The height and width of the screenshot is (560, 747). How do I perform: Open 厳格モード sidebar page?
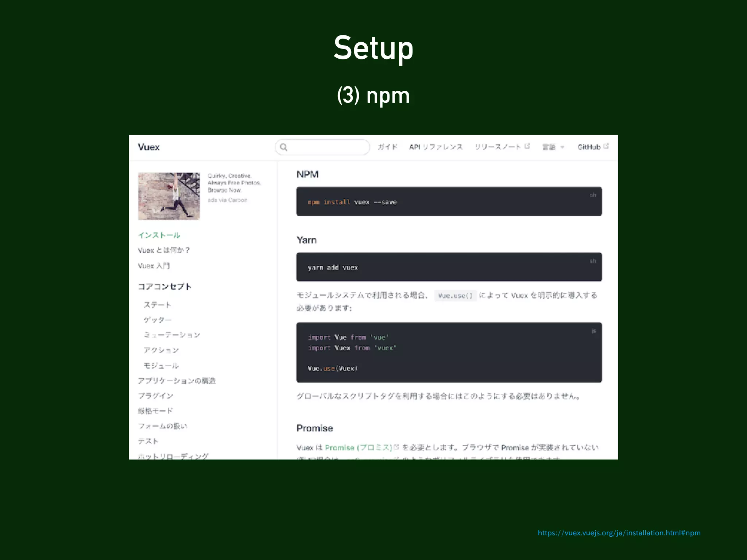click(x=155, y=411)
